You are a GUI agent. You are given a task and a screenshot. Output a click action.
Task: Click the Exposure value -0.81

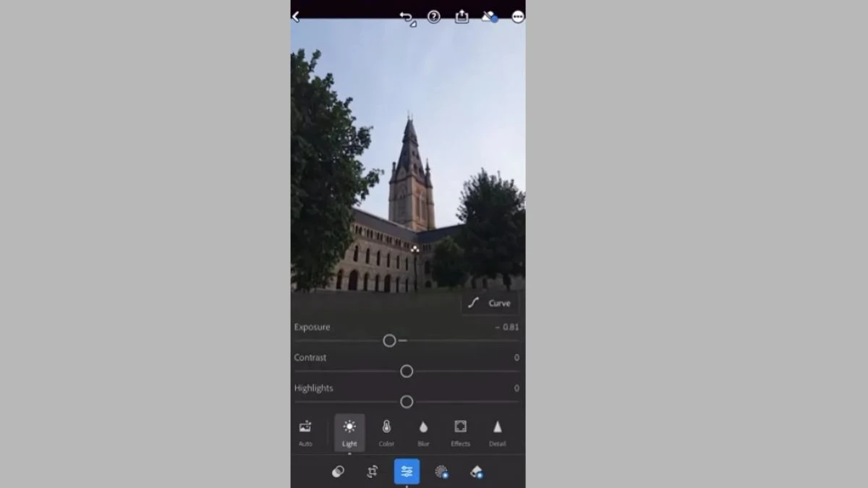tap(507, 327)
